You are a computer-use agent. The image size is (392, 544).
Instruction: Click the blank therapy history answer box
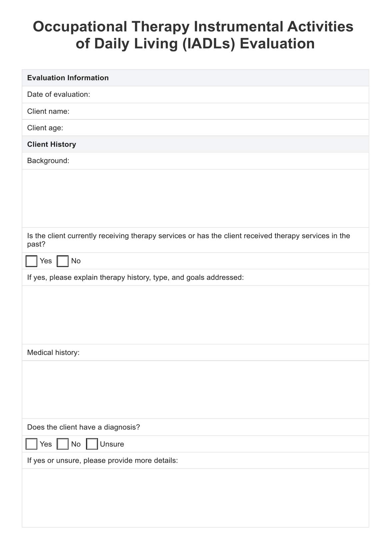pyautogui.click(x=195, y=315)
